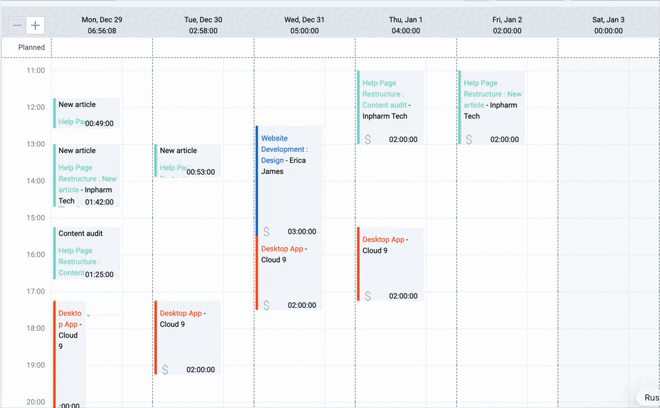The image size is (660, 408).
Task: Click the 15:00 time slot label
Action: pos(35,218)
